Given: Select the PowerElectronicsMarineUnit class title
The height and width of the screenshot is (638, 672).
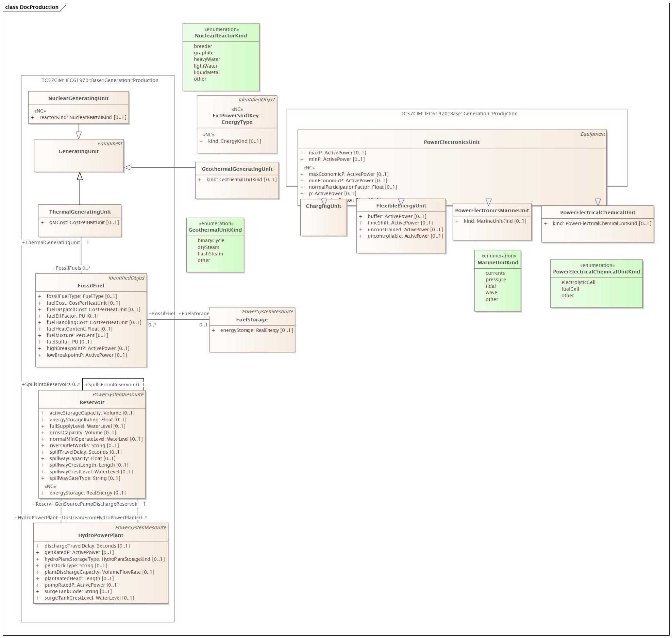Looking at the screenshot, I should pos(492,211).
